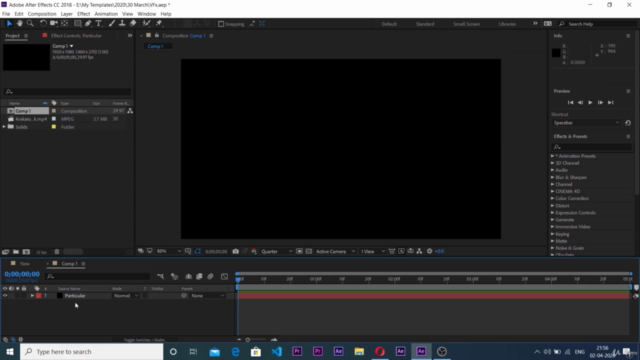Toggle Shy layers hide in timeline
The image size is (640, 360).
point(188,277)
